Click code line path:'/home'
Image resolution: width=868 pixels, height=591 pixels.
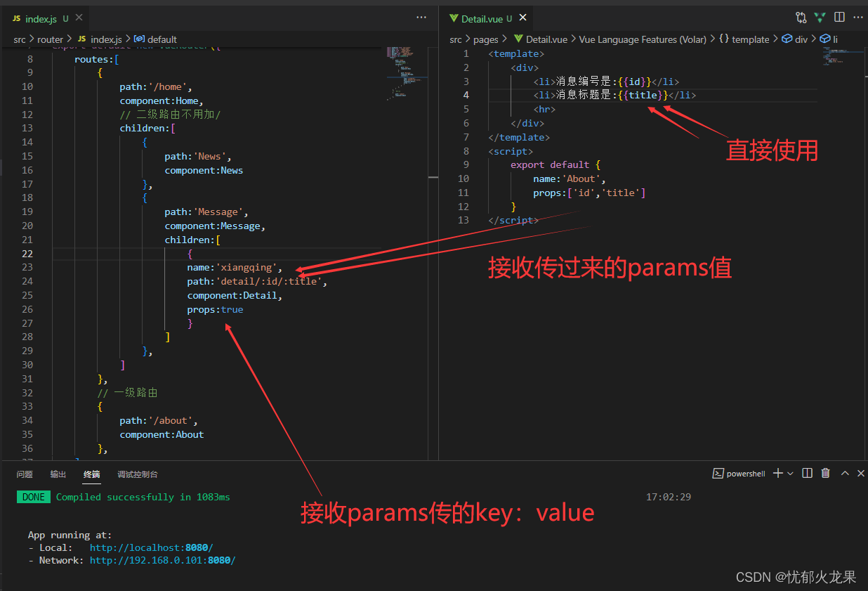click(x=156, y=86)
